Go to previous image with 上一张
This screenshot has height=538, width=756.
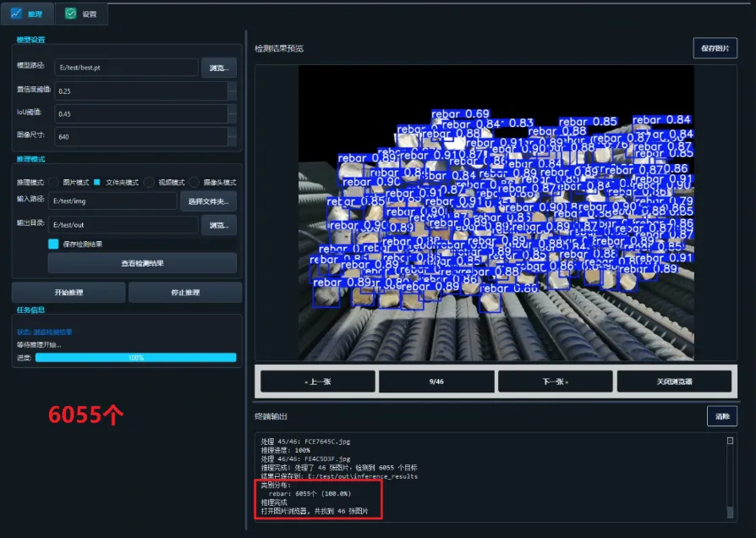point(316,381)
